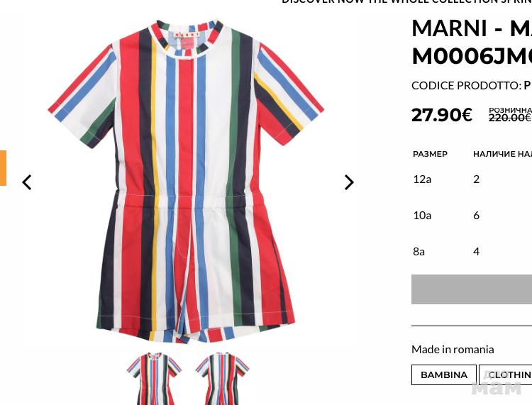Click the 27.90€ price
532x405 pixels.
click(x=441, y=115)
